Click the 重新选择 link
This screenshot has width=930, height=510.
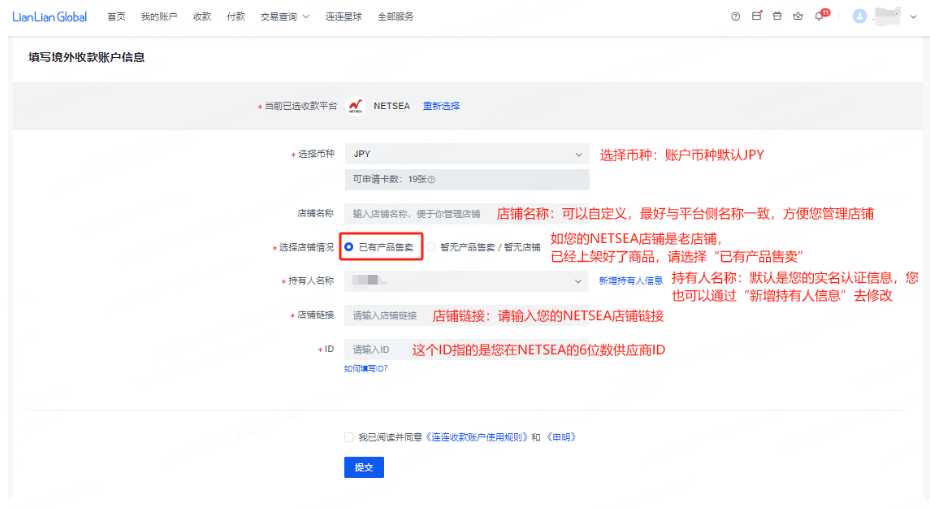coord(441,106)
